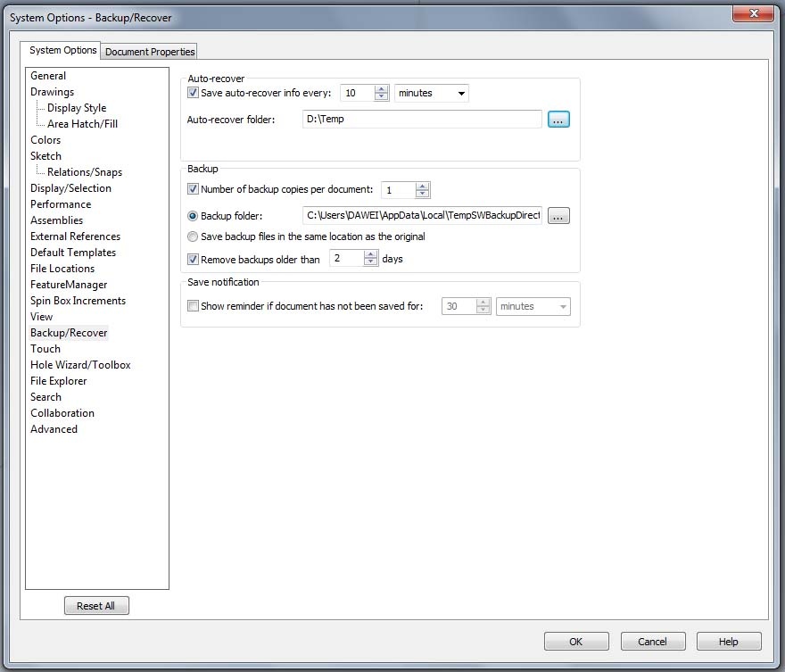Enable Show reminder if document not saved
Image resolution: width=785 pixels, height=672 pixels.
pyautogui.click(x=193, y=306)
